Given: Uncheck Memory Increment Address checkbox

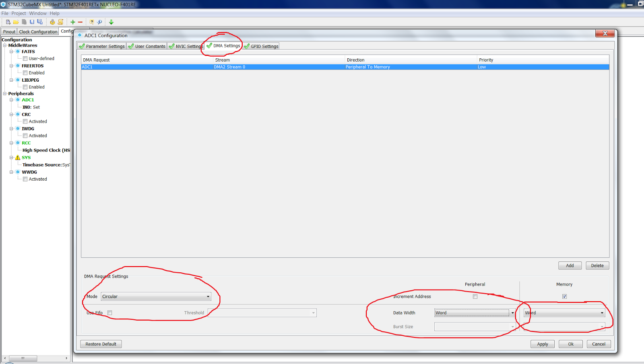Looking at the screenshot, I should click(565, 296).
